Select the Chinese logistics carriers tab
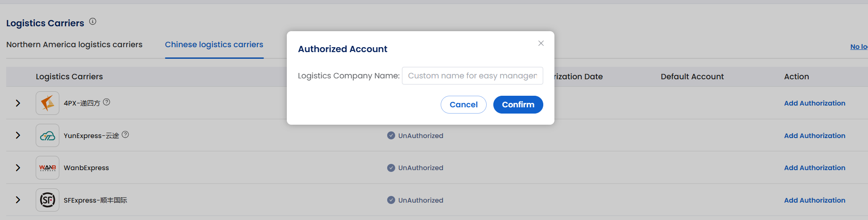 click(214, 45)
